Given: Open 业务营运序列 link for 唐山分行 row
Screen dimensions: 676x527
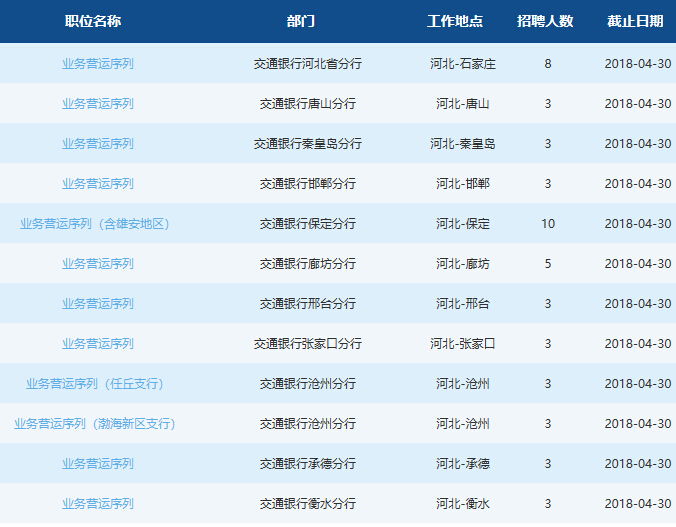Looking at the screenshot, I should point(98,104).
